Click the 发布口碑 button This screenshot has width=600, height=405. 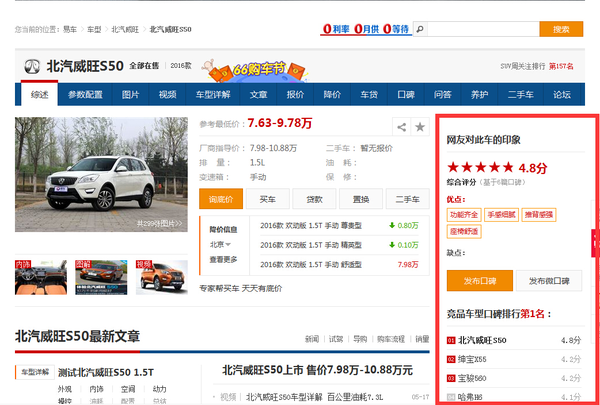[x=480, y=281]
